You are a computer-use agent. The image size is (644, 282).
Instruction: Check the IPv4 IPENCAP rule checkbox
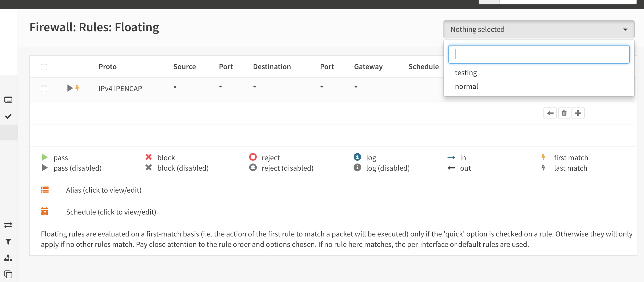pos(44,89)
